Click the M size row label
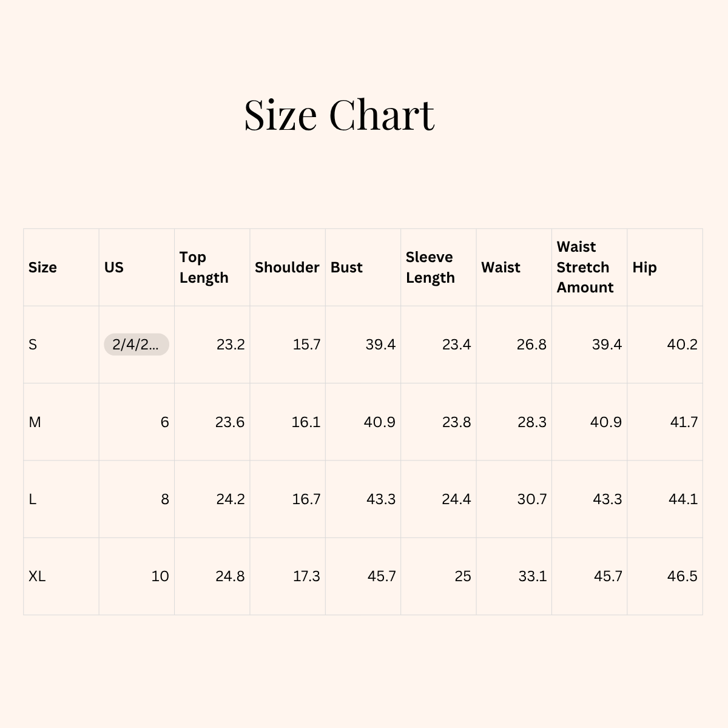The width and height of the screenshot is (728, 728). (35, 422)
